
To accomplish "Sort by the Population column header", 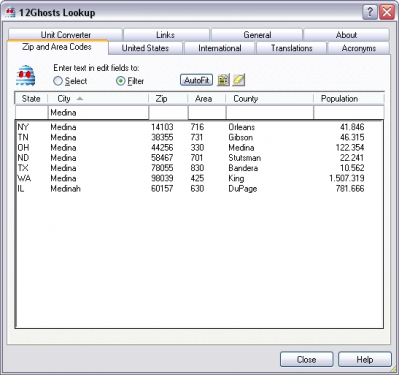I will (x=349, y=99).
